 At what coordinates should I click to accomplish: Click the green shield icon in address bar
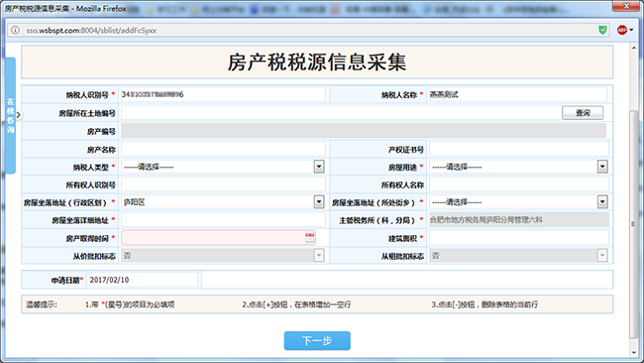point(602,30)
